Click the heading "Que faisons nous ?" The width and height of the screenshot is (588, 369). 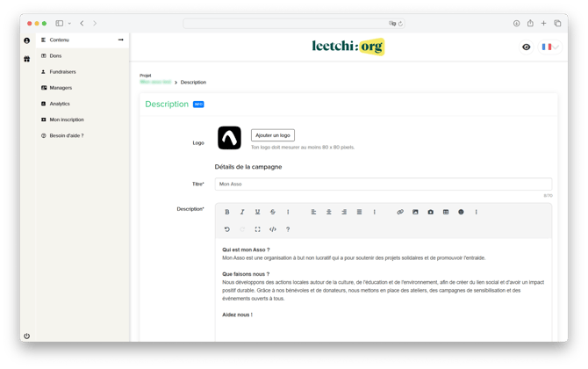click(x=246, y=274)
